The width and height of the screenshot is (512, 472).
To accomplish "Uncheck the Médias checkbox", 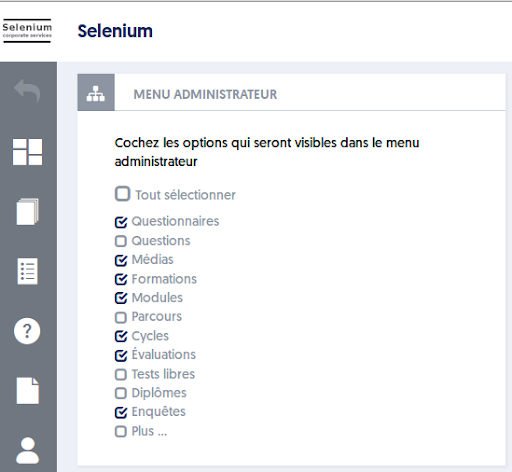I will pos(121,260).
